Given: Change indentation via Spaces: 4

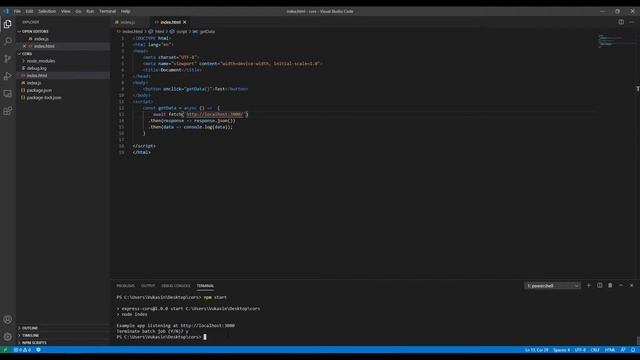Looking at the screenshot, I should pyautogui.click(x=561, y=350).
